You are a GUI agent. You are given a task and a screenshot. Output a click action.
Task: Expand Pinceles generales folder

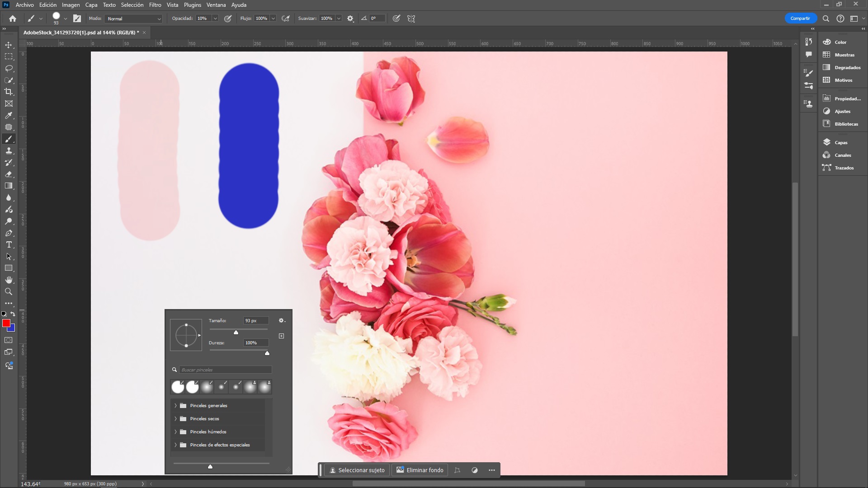[175, 406]
